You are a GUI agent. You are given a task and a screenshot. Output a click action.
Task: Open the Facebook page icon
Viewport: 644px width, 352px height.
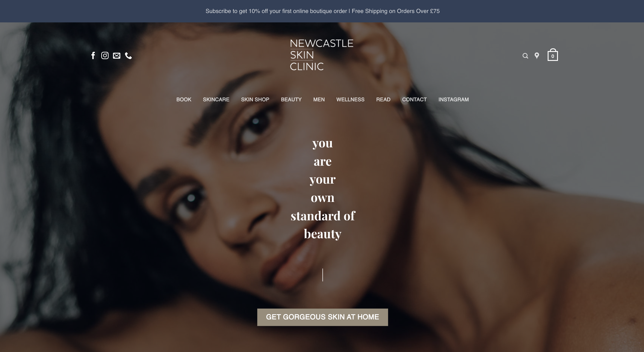click(x=93, y=56)
